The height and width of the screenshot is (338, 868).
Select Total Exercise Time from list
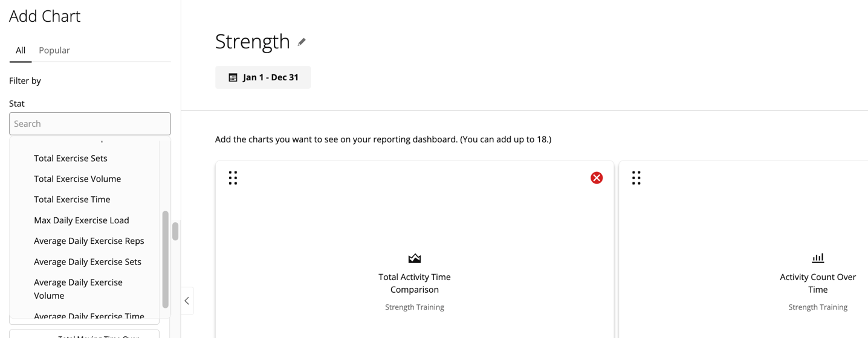click(x=72, y=199)
